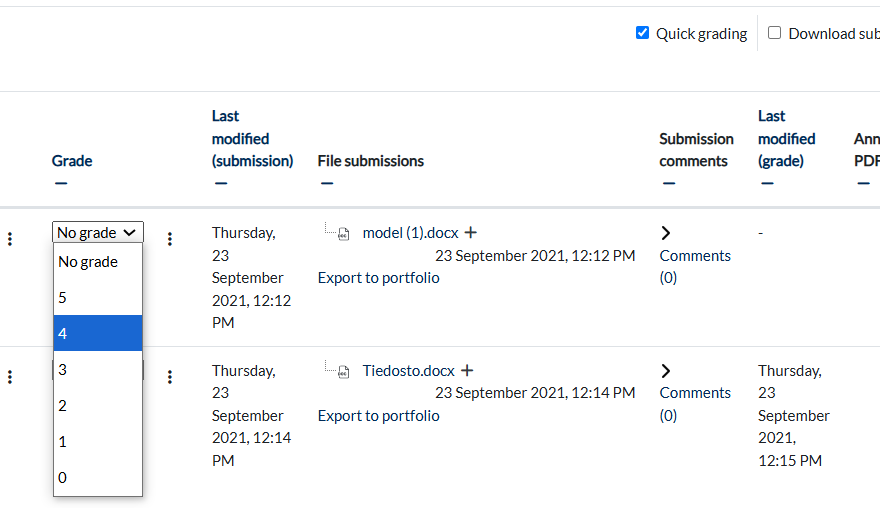The width and height of the screenshot is (880, 508).
Task: Click the document icon before model (1).docx
Action: 343,234
